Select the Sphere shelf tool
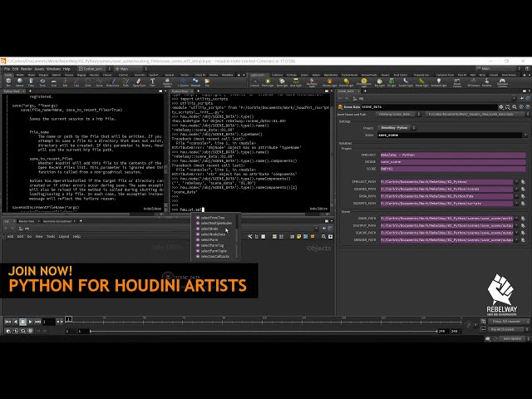The image size is (532, 399). click(20, 81)
